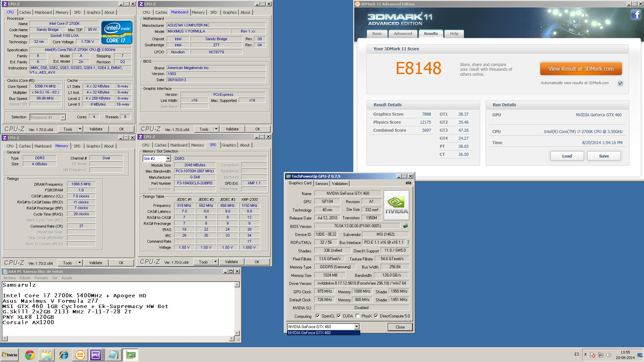Open the file explorer taskbar icon
This screenshot has height=362, width=644.
point(47,355)
